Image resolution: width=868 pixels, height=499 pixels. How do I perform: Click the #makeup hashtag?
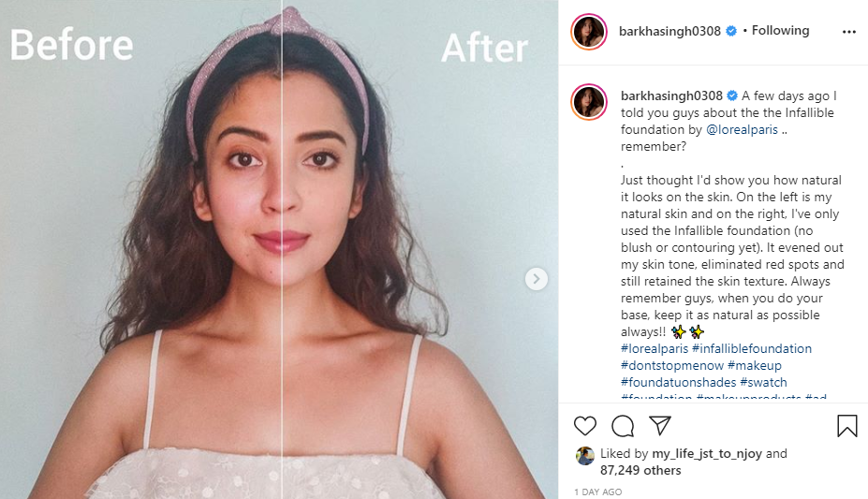tap(755, 365)
